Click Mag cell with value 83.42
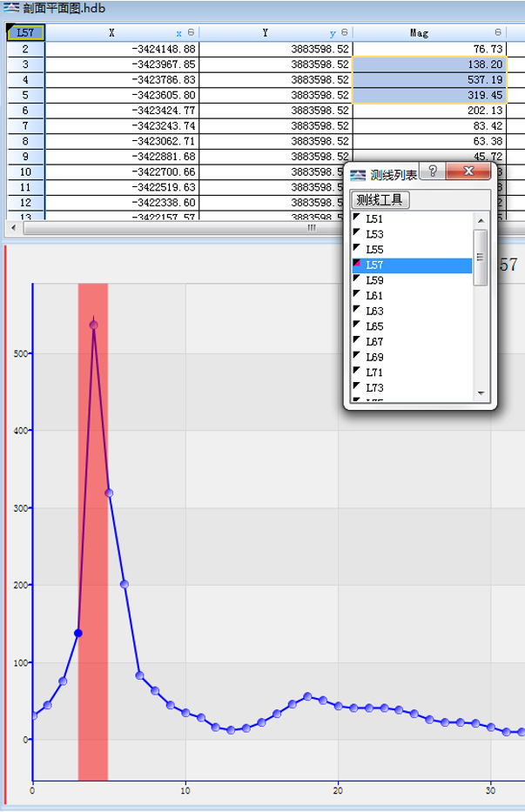This screenshot has width=525, height=812. (x=429, y=126)
